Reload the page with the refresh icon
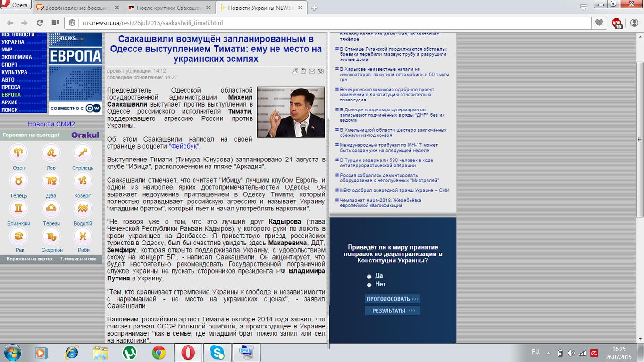This screenshot has height=362, width=644. tap(40, 23)
